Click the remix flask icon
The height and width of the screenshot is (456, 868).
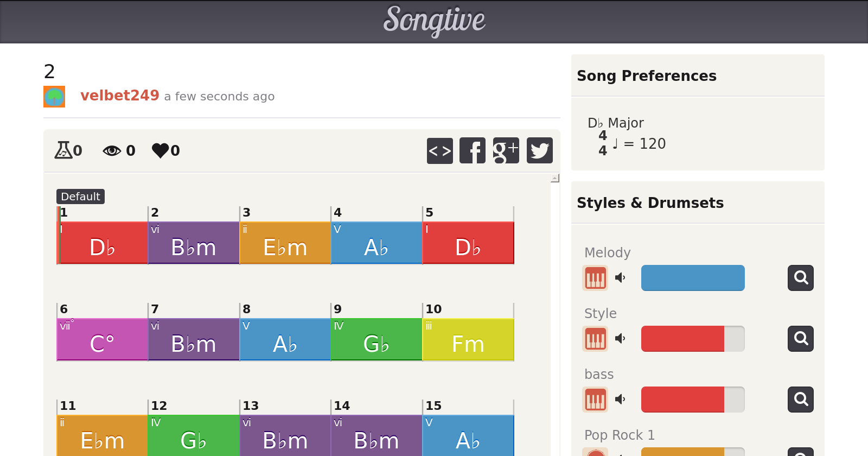[x=63, y=150]
